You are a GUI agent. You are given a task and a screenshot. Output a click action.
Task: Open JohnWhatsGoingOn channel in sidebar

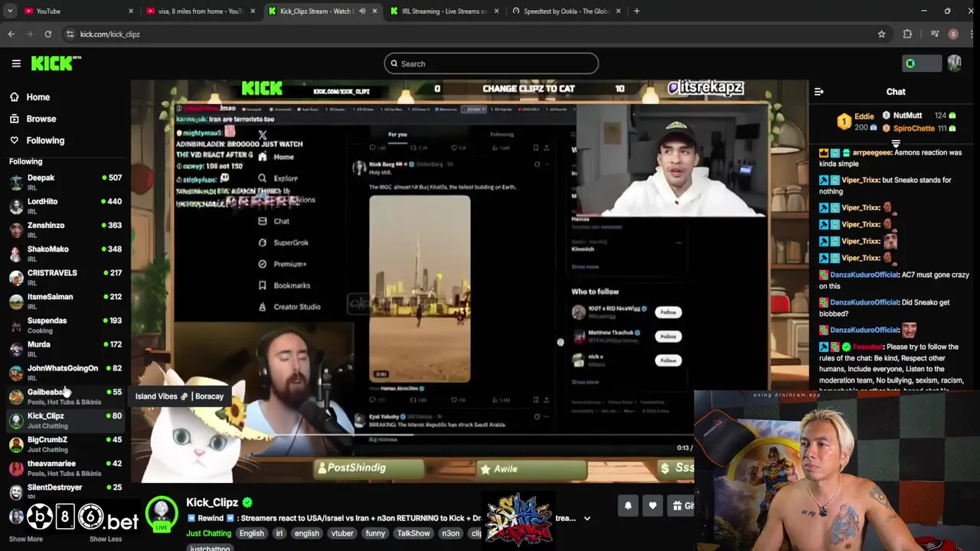click(65, 373)
